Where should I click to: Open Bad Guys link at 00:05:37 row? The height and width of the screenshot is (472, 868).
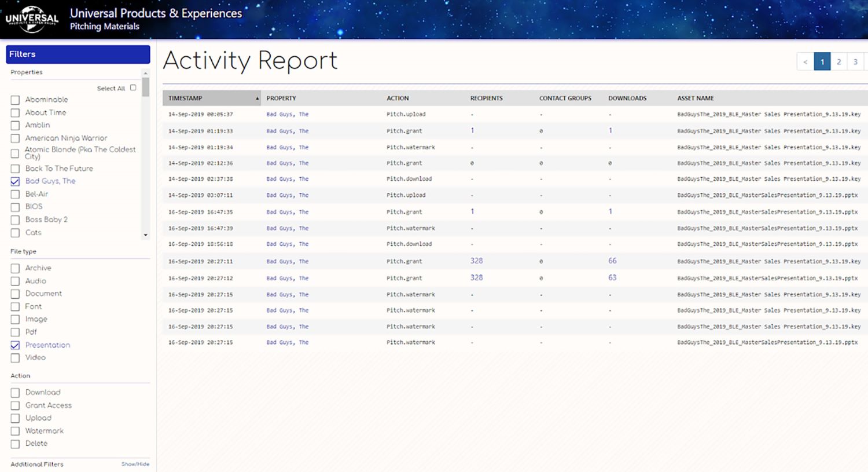point(288,114)
